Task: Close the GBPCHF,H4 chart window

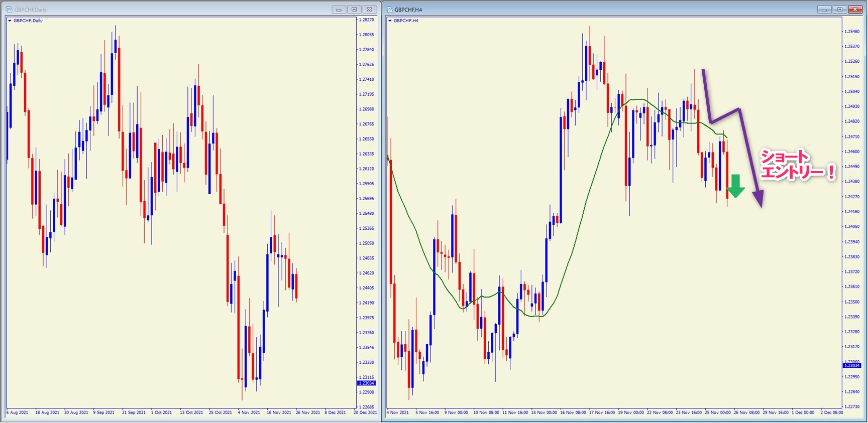Action: tap(855, 10)
